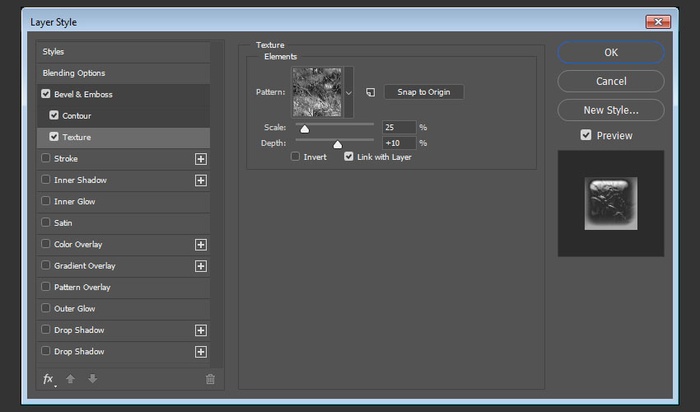Image resolution: width=700 pixels, height=412 pixels.
Task: Click the Depth slider handle
Action: pos(338,145)
